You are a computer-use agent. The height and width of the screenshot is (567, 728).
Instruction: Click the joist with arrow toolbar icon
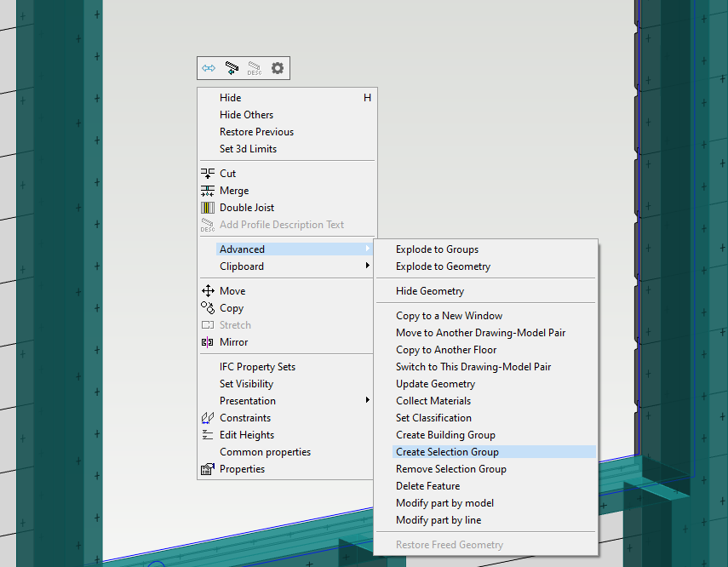coord(232,68)
